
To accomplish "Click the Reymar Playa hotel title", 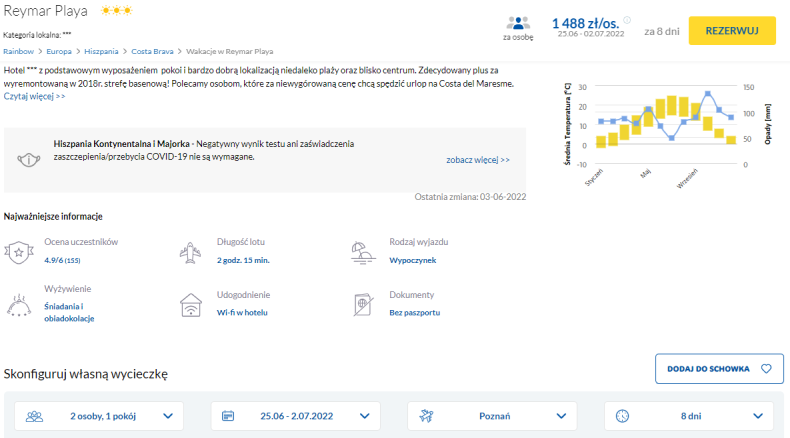I will click(45, 11).
